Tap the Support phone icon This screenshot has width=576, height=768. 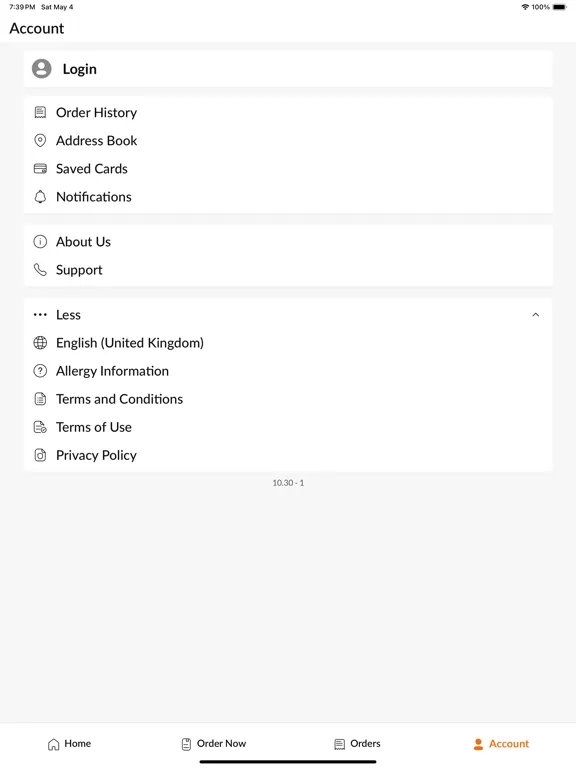click(x=40, y=270)
